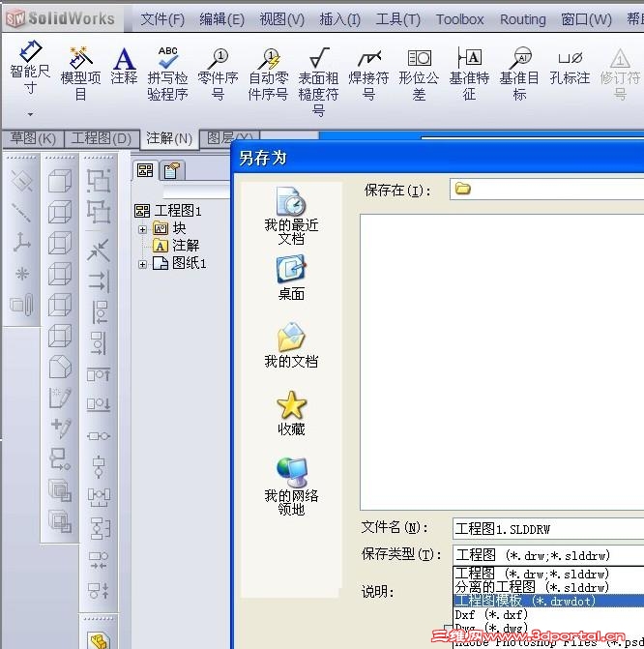Open the 保存类型 combo box

click(548, 555)
